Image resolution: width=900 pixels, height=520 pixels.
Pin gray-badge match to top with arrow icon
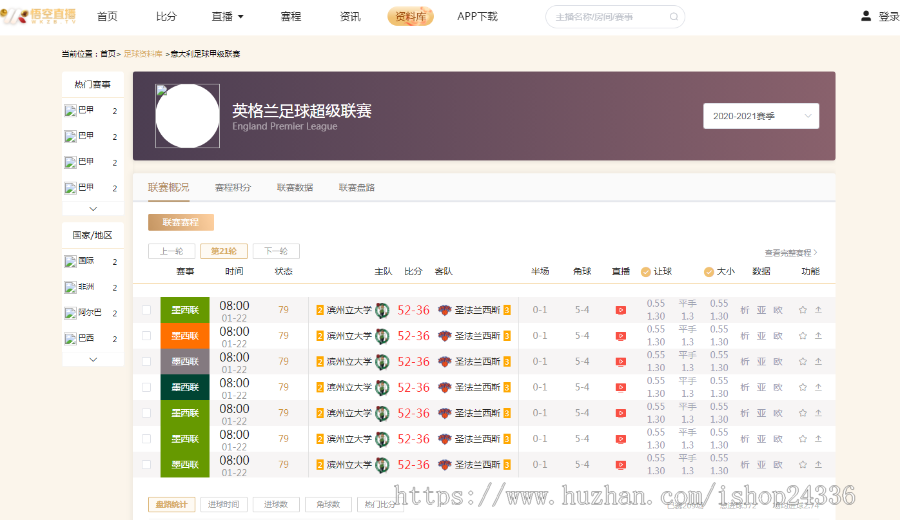(x=818, y=362)
